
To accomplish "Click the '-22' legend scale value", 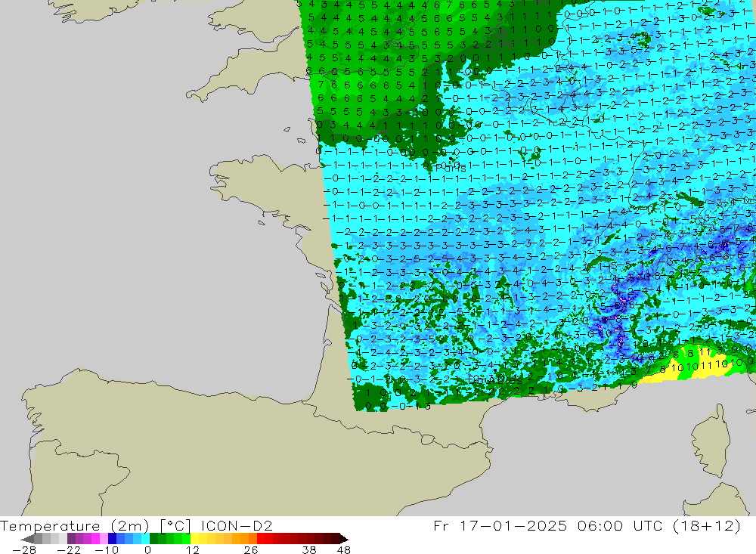I will [68, 549].
